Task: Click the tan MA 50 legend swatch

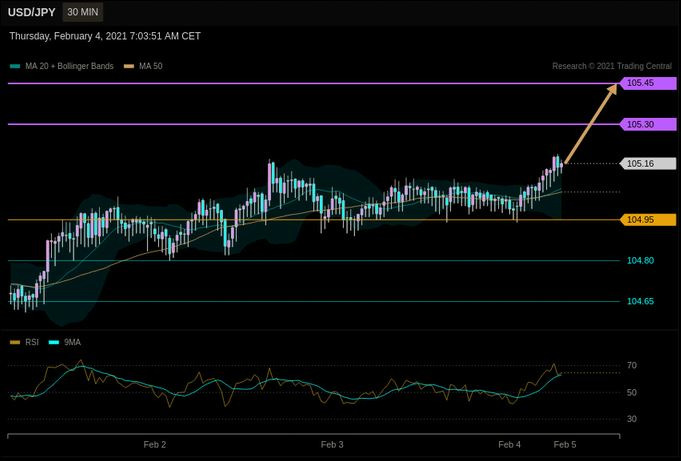Action: point(129,66)
